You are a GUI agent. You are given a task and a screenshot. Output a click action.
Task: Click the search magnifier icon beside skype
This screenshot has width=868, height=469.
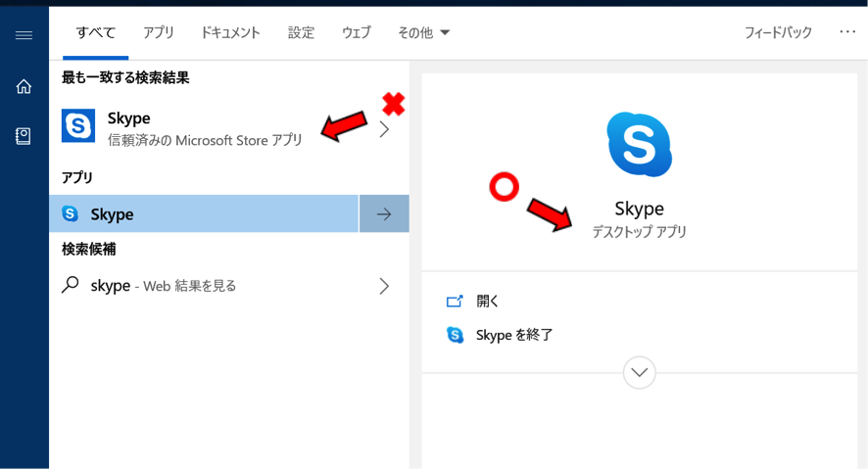click(x=70, y=285)
